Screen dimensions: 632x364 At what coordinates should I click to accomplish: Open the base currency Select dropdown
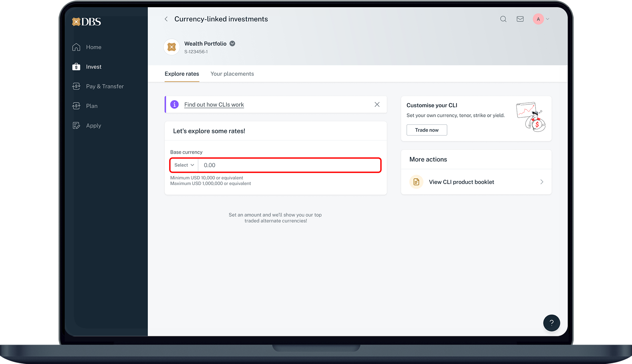coord(184,165)
